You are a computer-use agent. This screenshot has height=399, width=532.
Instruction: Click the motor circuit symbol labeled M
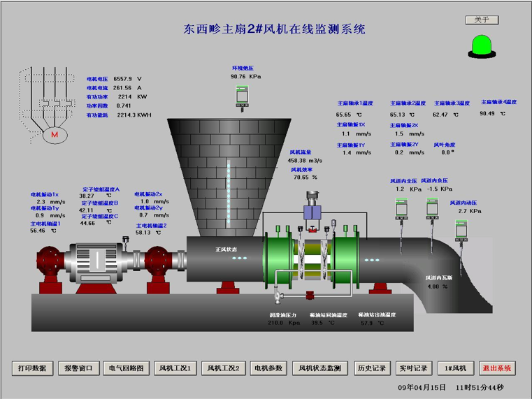tap(53, 133)
